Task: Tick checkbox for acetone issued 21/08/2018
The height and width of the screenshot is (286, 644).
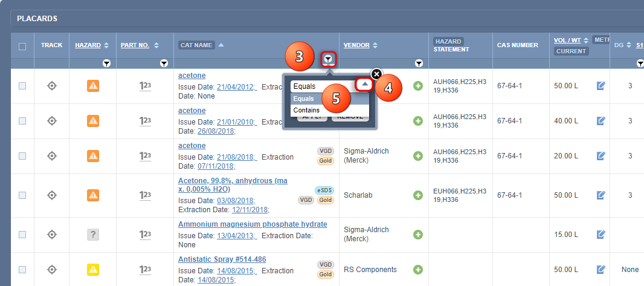Action: pyautogui.click(x=22, y=156)
